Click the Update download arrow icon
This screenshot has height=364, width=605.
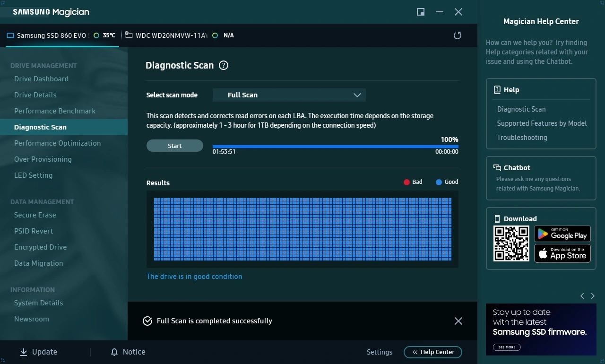coord(24,352)
